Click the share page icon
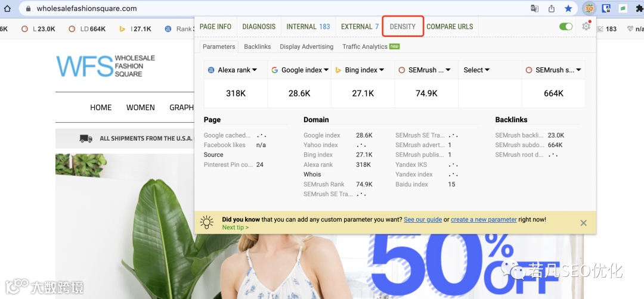 (552, 8)
